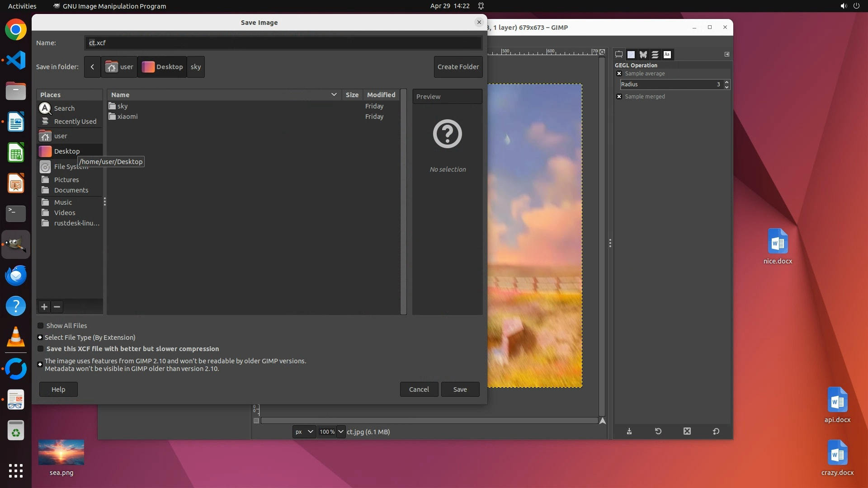
Task: Expand Select File Type (By Extension)
Action: (40, 338)
